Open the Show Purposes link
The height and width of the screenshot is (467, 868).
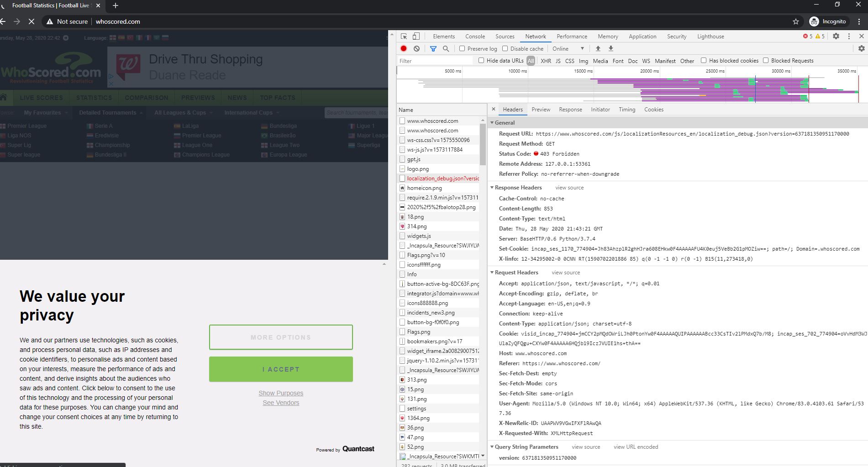click(x=280, y=393)
